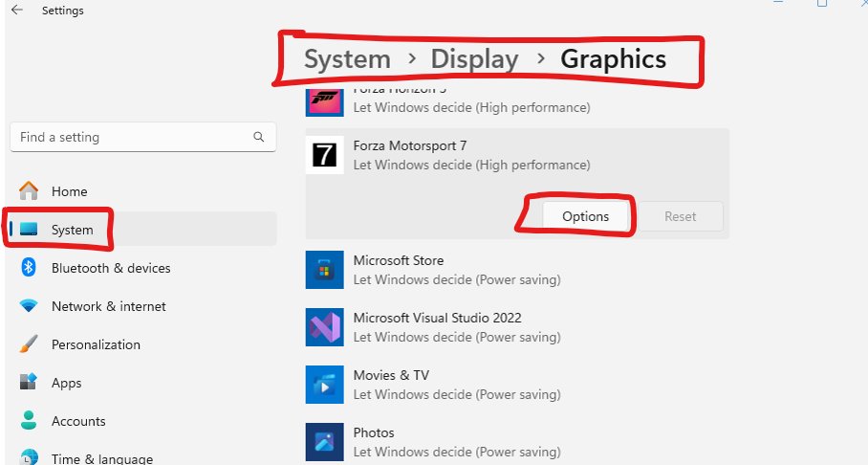Click the search magnifier icon
The width and height of the screenshot is (868, 465).
[258, 137]
